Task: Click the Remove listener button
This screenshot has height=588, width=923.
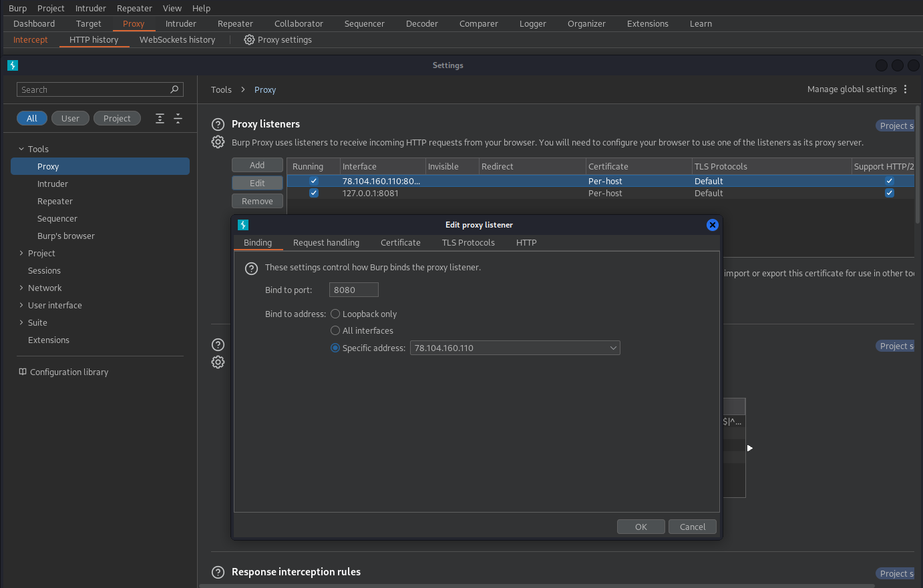Action: click(257, 201)
